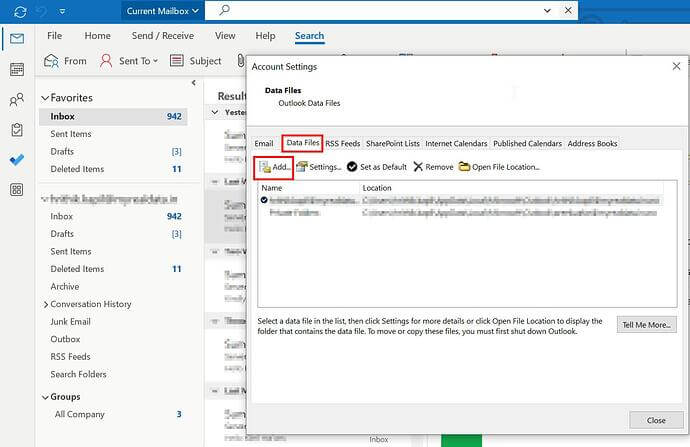Open the Calendar view icon

[x=16, y=69]
